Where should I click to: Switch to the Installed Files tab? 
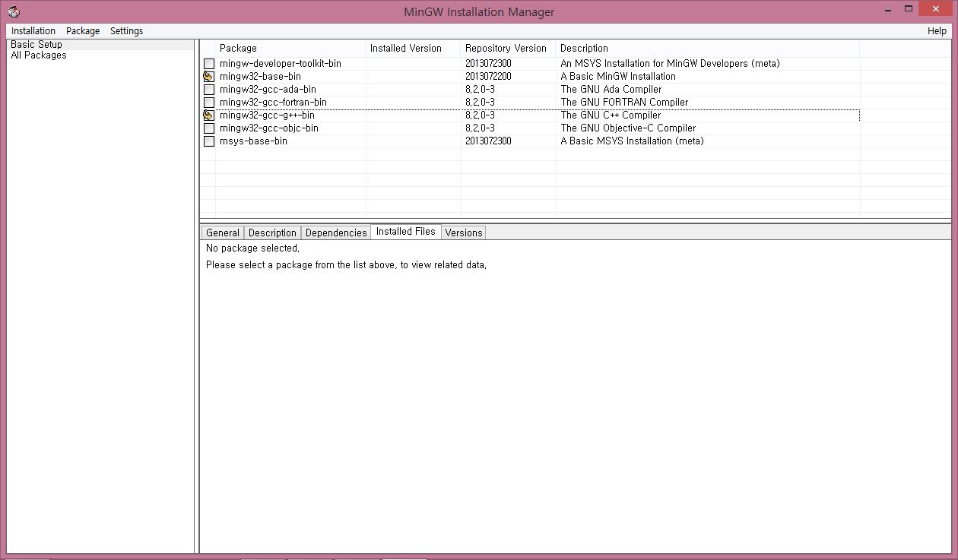point(406,232)
